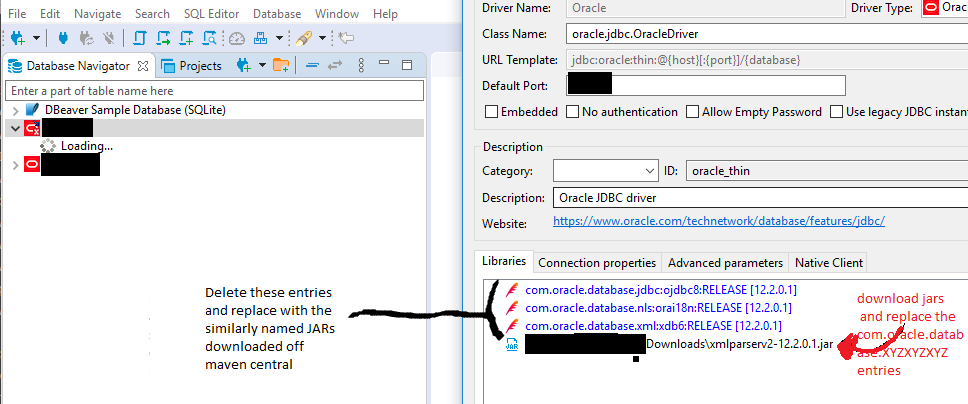Minimize the navigator panel

pyautogui.click(x=384, y=62)
